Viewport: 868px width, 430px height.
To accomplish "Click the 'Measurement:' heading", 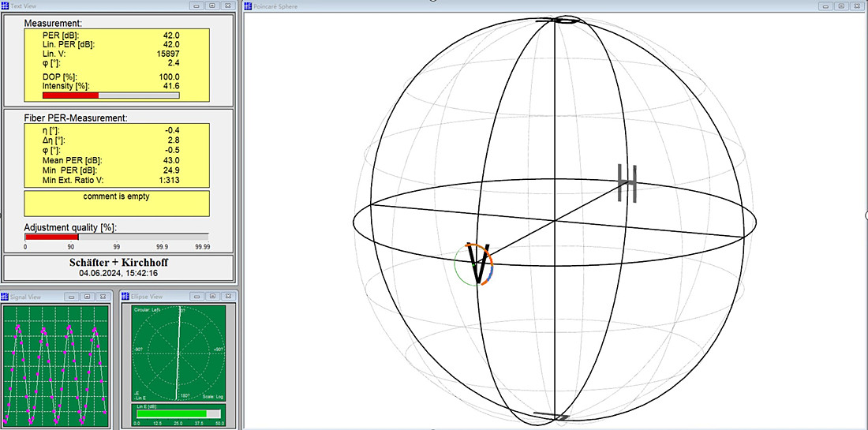I will [x=53, y=23].
